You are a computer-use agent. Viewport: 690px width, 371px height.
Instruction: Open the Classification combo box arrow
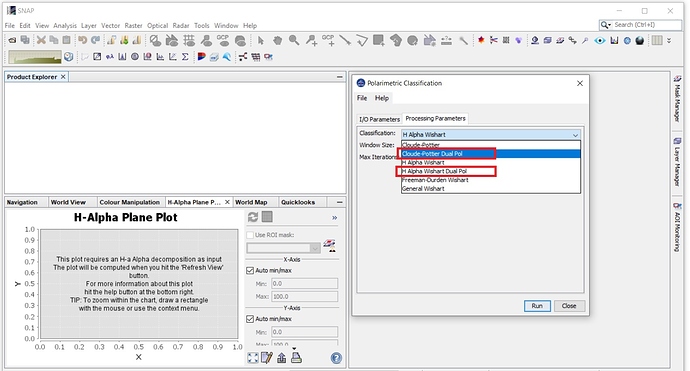[x=575, y=135]
